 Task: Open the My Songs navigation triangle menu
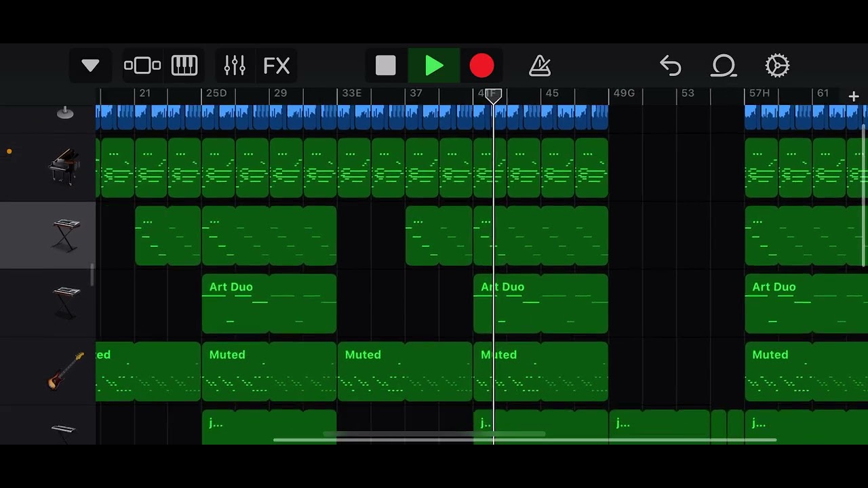point(90,66)
